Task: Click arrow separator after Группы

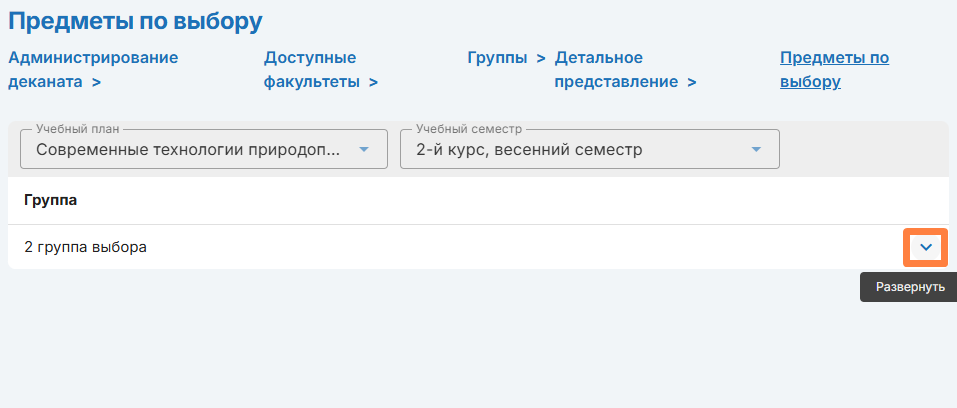Action: tap(540, 57)
